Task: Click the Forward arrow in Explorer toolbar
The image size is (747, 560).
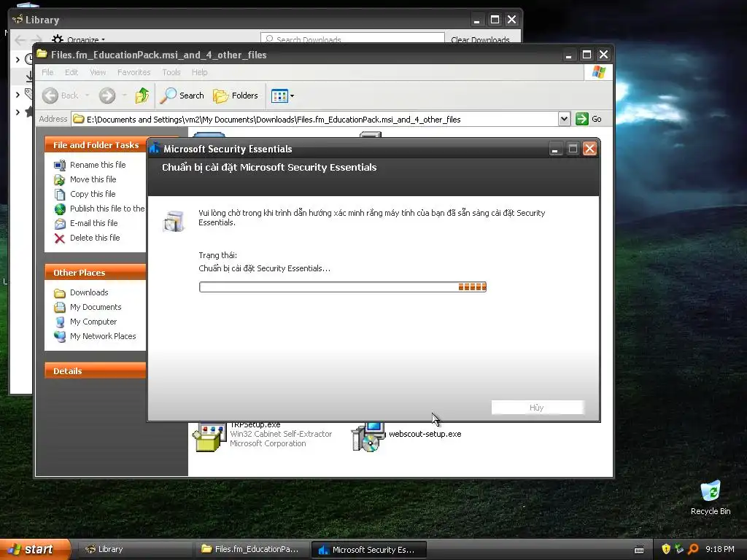Action: pyautogui.click(x=107, y=96)
